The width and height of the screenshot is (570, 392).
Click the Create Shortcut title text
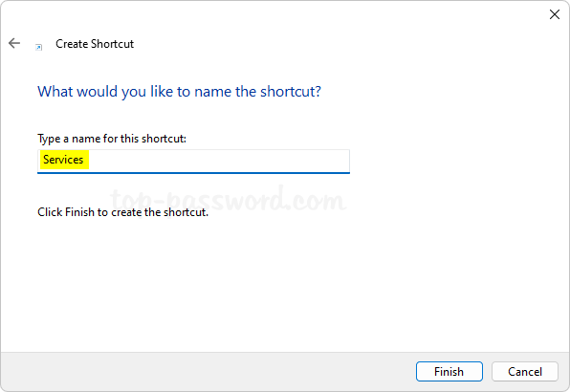[95, 44]
